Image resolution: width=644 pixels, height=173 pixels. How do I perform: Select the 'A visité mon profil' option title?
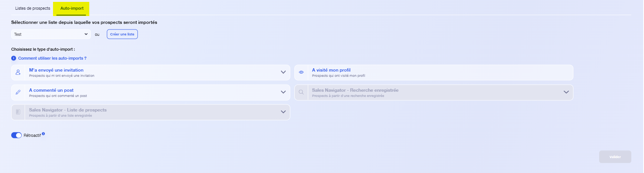[331, 70]
